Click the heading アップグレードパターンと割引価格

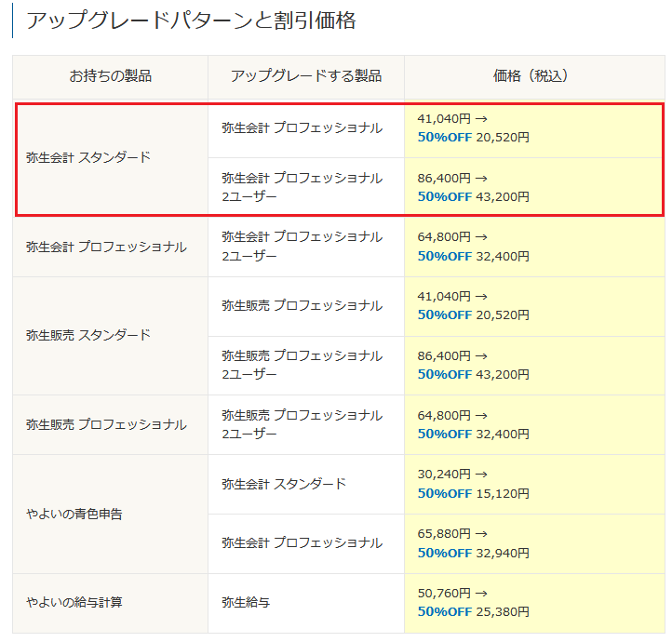pos(191,20)
